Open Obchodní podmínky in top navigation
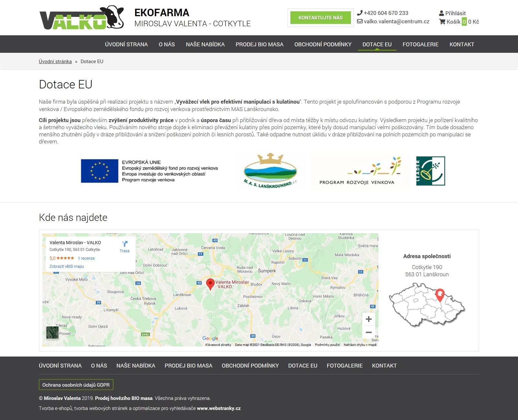Viewport: 518px width, 420px height. coord(323,44)
